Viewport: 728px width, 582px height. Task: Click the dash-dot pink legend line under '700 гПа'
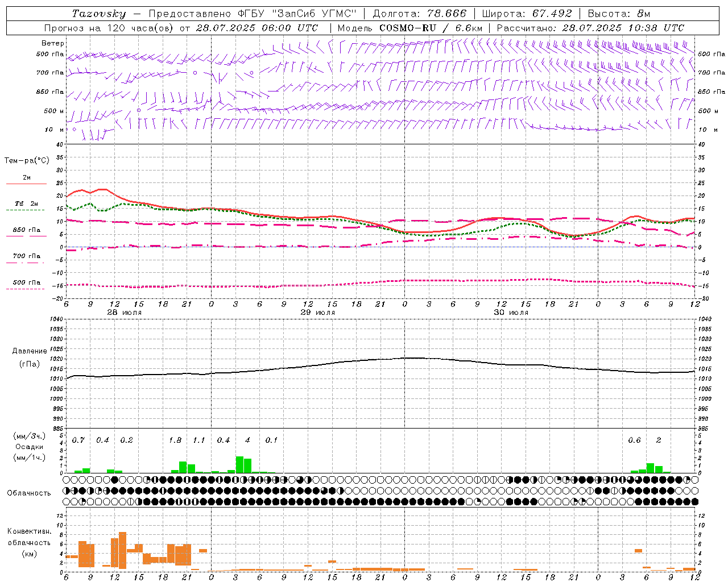point(26,263)
